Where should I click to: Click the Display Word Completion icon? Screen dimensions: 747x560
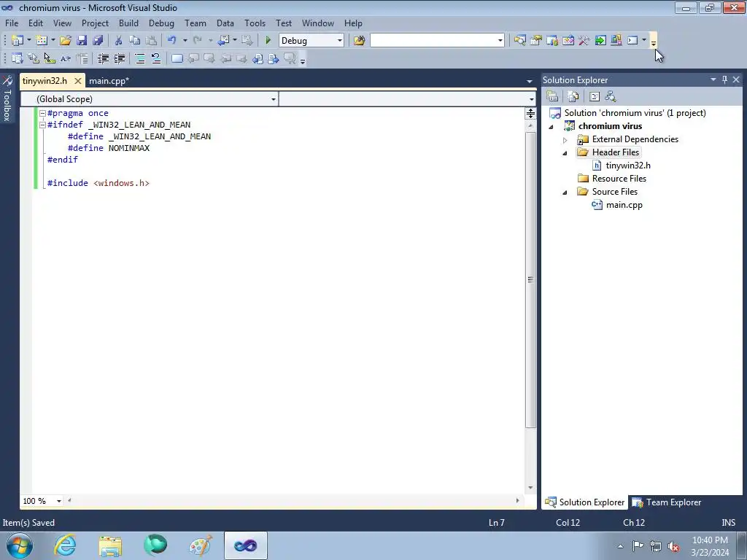(x=66, y=58)
